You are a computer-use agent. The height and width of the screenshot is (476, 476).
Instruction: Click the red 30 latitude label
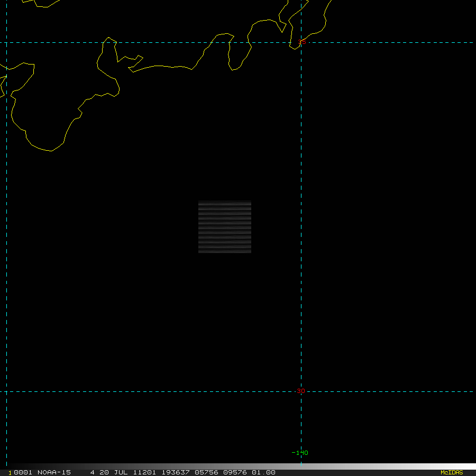[x=300, y=391]
